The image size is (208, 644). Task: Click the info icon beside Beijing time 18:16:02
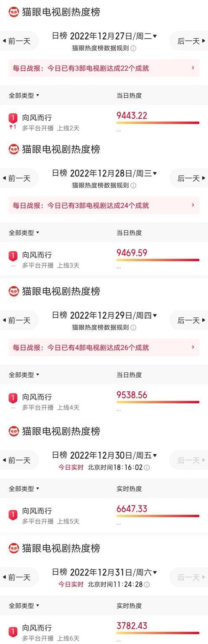pyautogui.click(x=147, y=468)
